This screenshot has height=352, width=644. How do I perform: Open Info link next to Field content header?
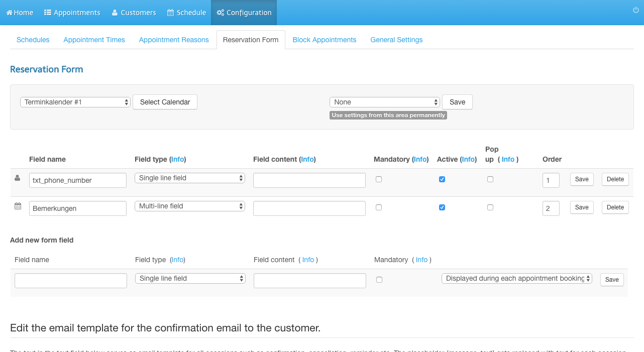[x=307, y=159]
